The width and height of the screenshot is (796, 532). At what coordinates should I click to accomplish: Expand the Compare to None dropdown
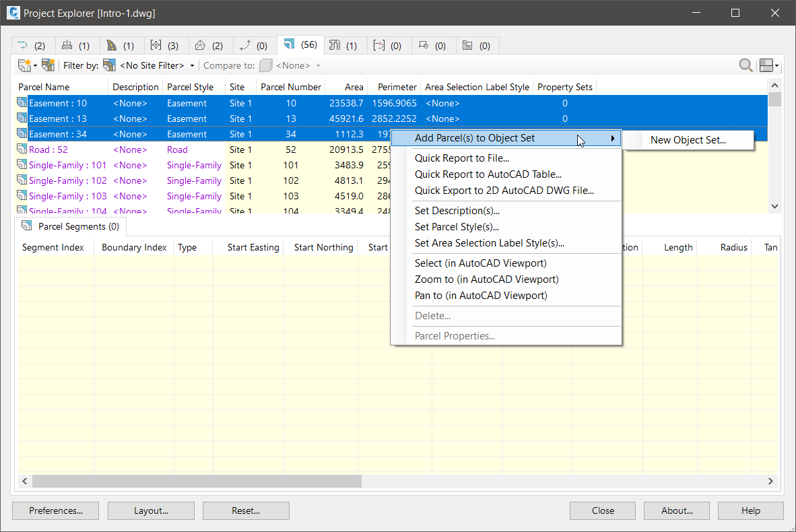pos(318,65)
